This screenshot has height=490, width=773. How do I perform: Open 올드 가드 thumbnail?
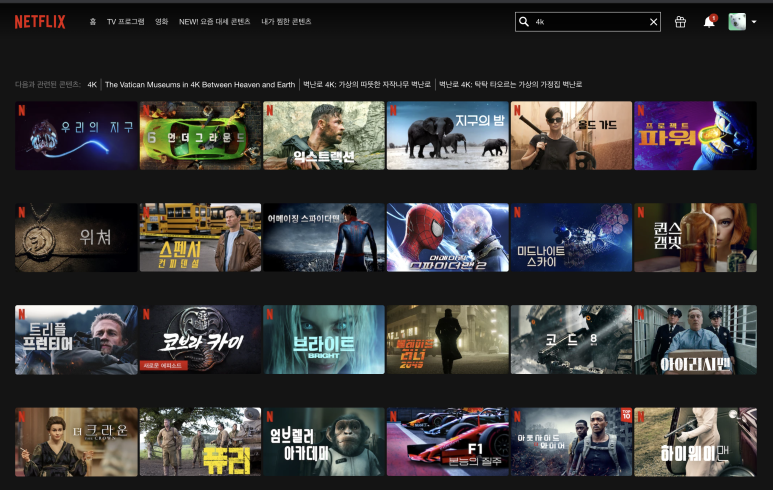coord(571,136)
